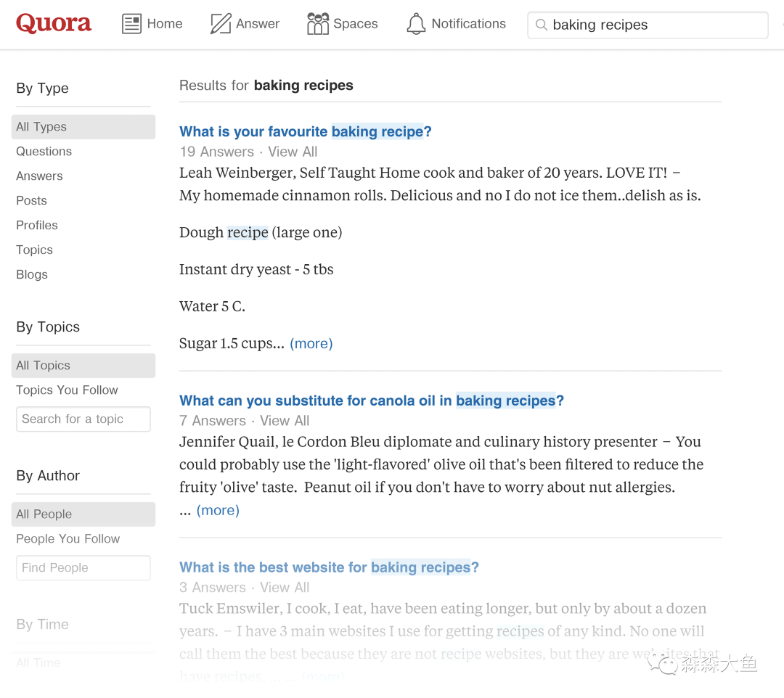Click the 'Water 5 C.' text
Screen dimensions: 784x698
coord(212,306)
